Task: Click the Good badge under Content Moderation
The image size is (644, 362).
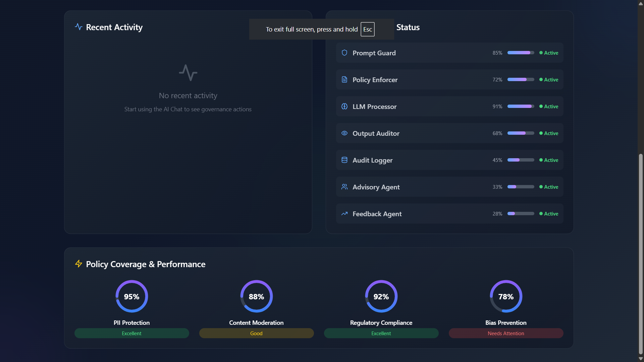Action: [x=256, y=333]
